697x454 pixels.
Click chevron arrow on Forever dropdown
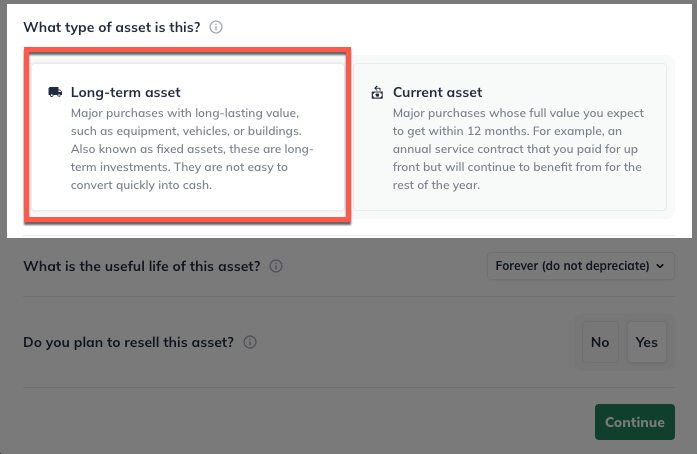[658, 266]
